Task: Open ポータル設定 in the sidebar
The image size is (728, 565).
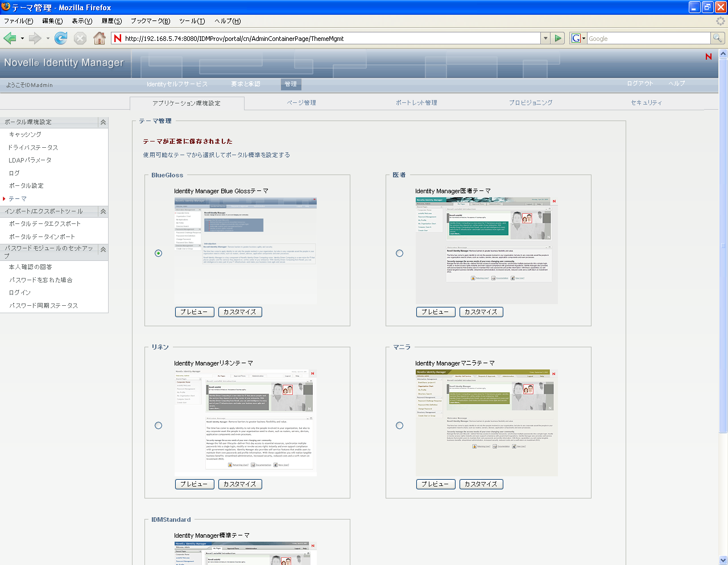Action: [26, 186]
